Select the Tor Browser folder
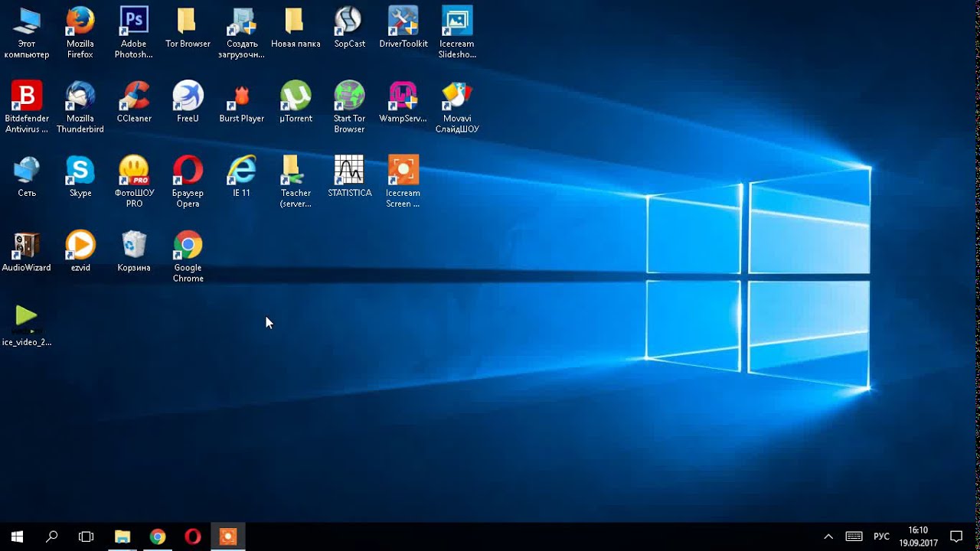Image resolution: width=980 pixels, height=551 pixels. point(188,28)
